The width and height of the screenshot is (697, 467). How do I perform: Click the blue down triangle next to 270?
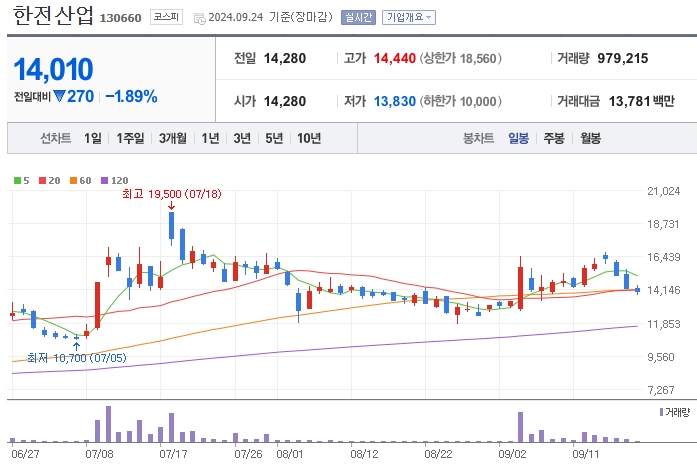(59, 96)
